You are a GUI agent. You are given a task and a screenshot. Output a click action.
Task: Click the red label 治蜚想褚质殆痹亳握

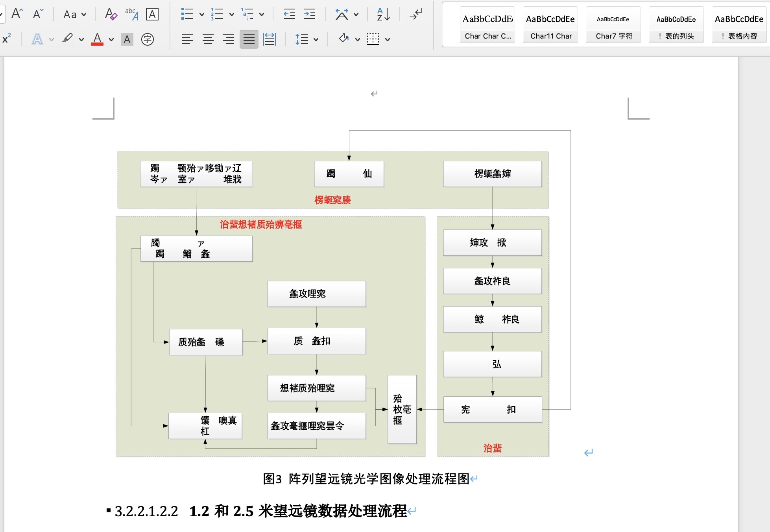(261, 225)
